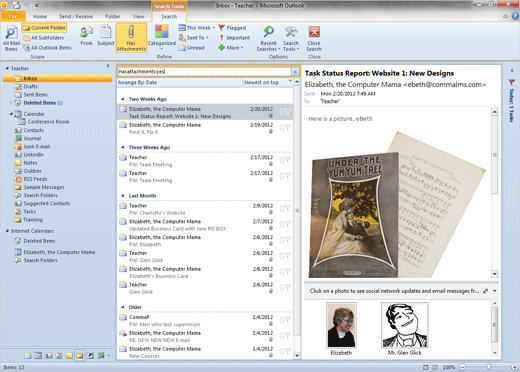Collapse the Last Month group
Screen dimensions: 520x372
[123, 196]
